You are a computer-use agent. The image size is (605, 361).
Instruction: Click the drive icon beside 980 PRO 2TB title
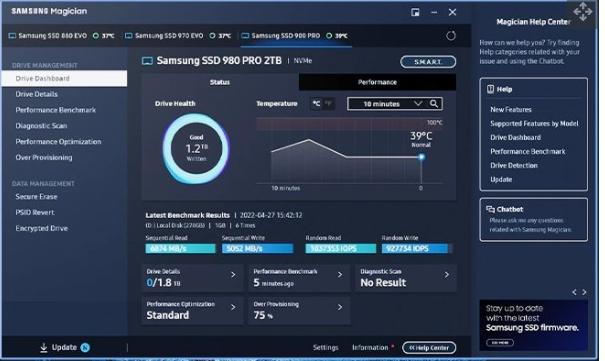tap(147, 61)
